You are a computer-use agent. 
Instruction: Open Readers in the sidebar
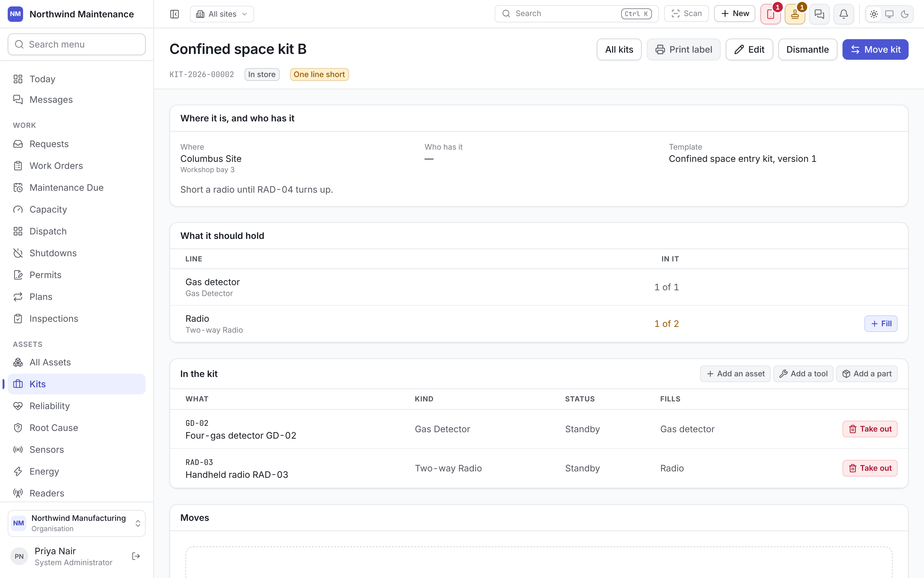tap(76, 493)
